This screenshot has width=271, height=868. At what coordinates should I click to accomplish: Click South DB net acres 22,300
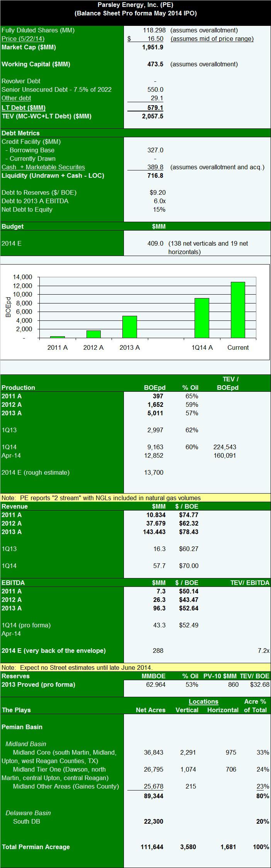point(154,822)
